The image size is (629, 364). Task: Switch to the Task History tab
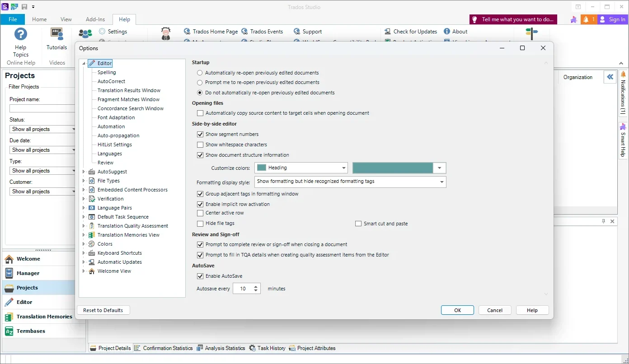pyautogui.click(x=267, y=348)
